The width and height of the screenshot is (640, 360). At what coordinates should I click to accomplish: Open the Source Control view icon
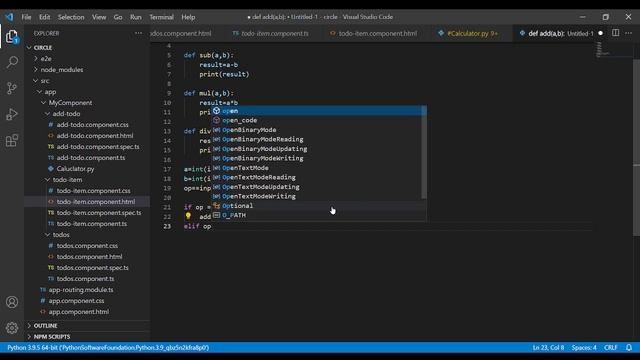[12, 88]
